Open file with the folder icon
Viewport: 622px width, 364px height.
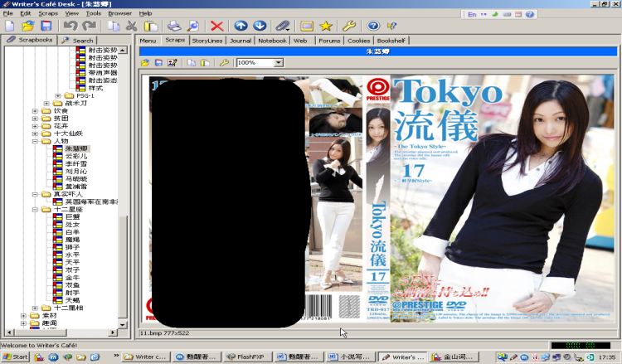(x=27, y=27)
